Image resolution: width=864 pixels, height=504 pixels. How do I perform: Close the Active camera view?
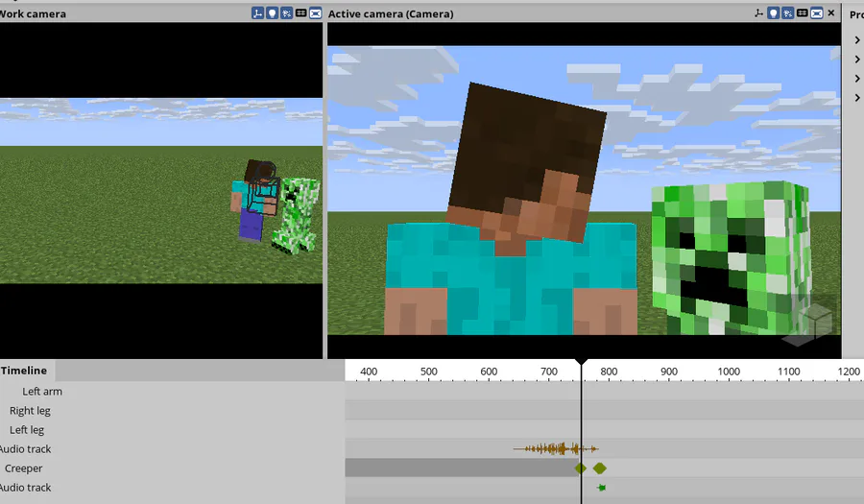click(x=831, y=12)
